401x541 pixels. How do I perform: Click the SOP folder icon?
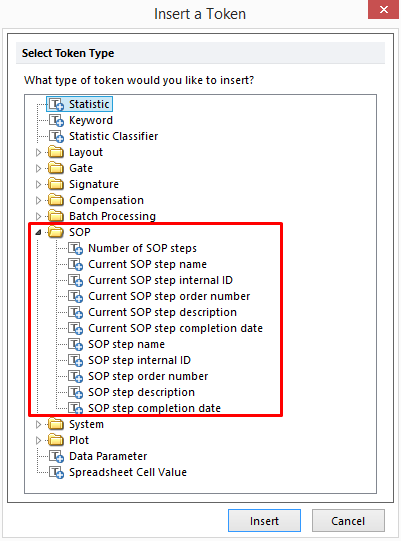[x=56, y=232]
